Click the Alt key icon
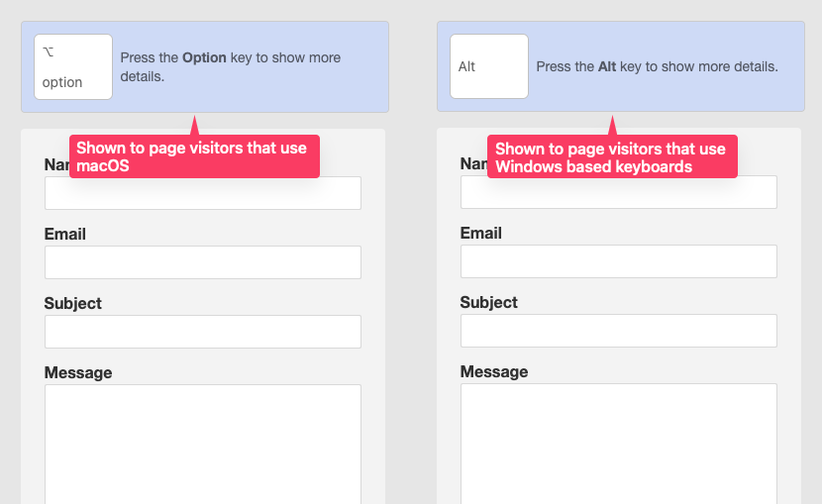822x504 pixels. tap(489, 67)
